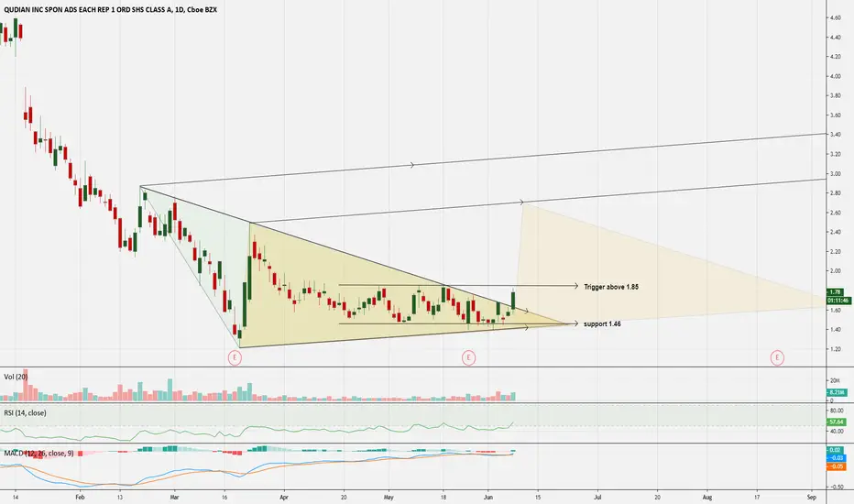
Task: Click the latest tall green breakout candle
Action: (x=513, y=301)
